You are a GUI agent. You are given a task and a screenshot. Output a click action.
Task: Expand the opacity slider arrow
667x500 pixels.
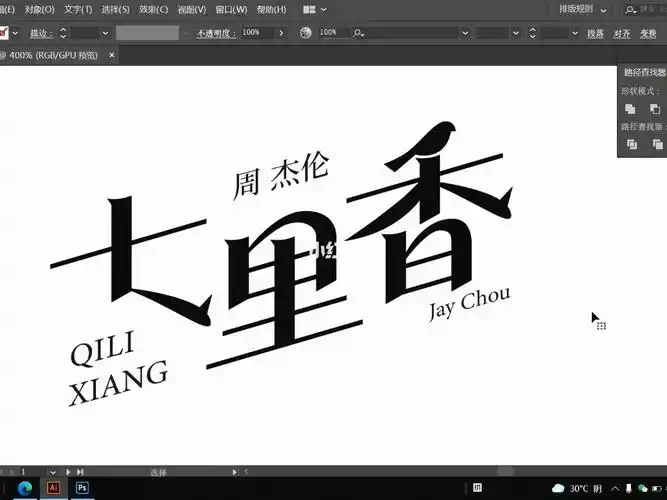click(x=281, y=33)
